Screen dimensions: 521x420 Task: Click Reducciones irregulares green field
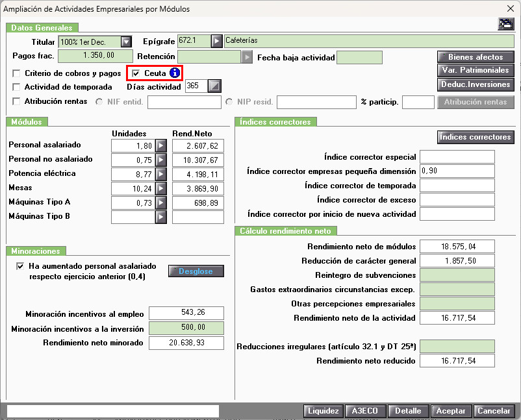pyautogui.click(x=457, y=346)
